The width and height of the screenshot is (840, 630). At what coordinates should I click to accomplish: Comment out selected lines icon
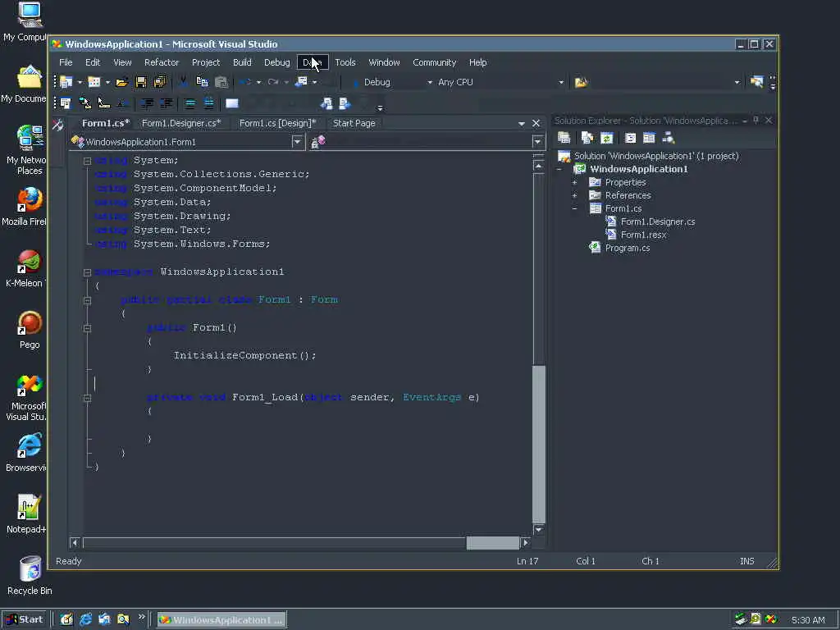189,103
